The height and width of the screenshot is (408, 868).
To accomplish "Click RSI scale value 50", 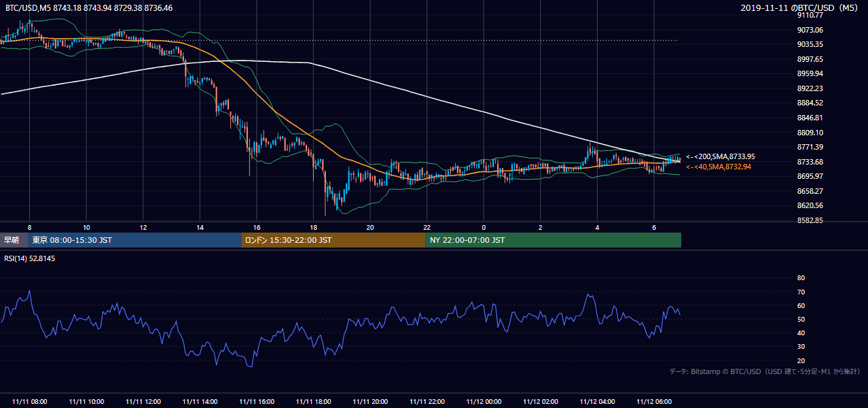I will [x=801, y=319].
